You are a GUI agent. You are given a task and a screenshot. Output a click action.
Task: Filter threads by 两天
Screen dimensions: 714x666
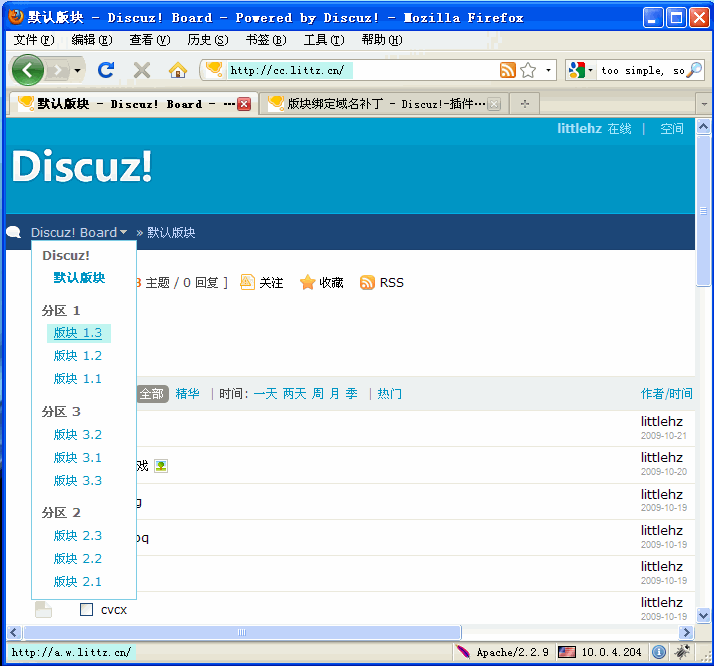[295, 394]
